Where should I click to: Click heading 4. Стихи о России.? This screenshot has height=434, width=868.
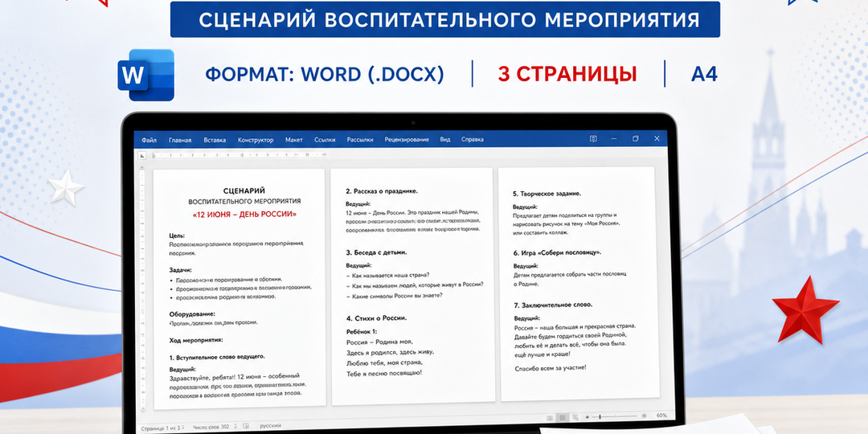[376, 318]
